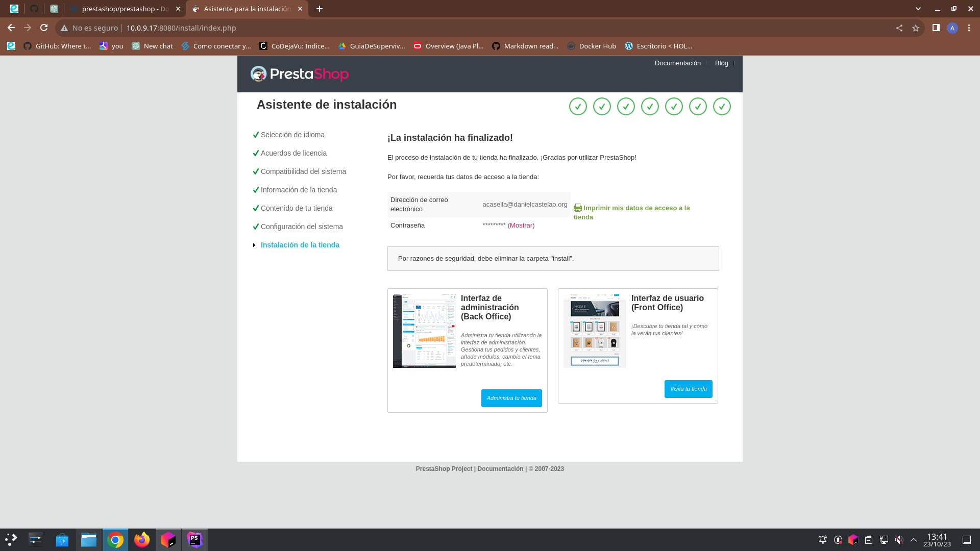
Task: Open 'GitHub: Where t...' bookmark
Action: point(57,46)
